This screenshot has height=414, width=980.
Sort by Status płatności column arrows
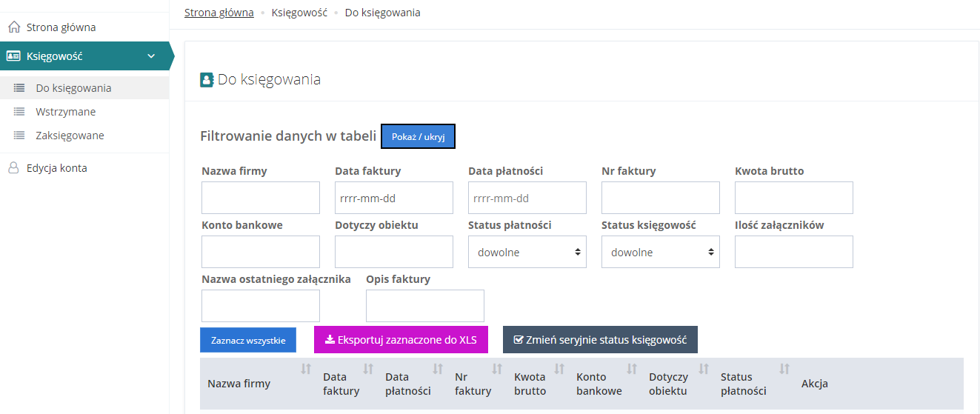[784, 369]
